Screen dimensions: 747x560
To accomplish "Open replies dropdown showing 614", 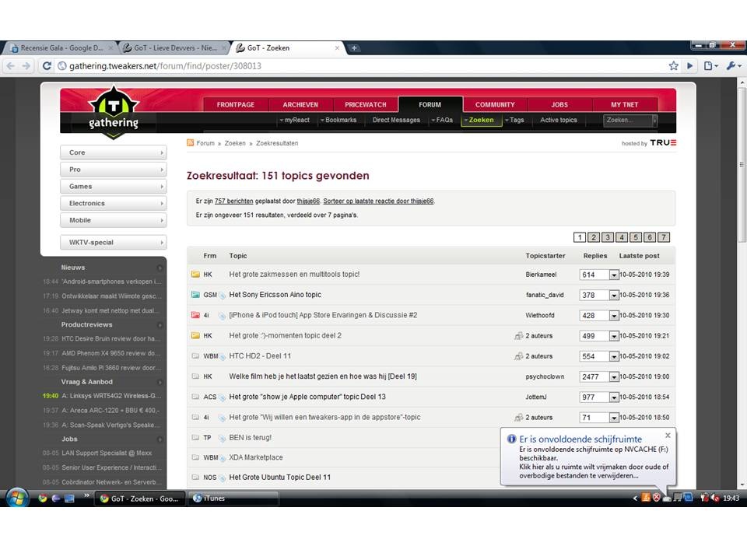I will 614,275.
